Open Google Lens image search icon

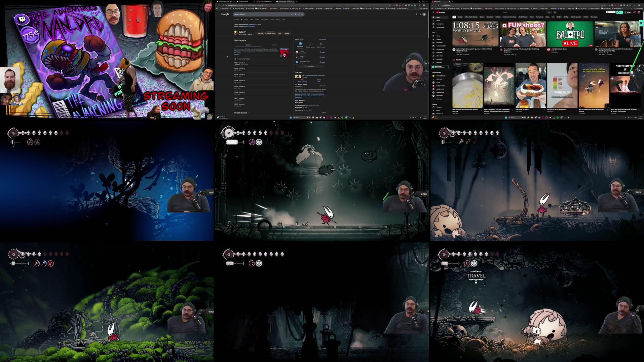click(x=299, y=14)
